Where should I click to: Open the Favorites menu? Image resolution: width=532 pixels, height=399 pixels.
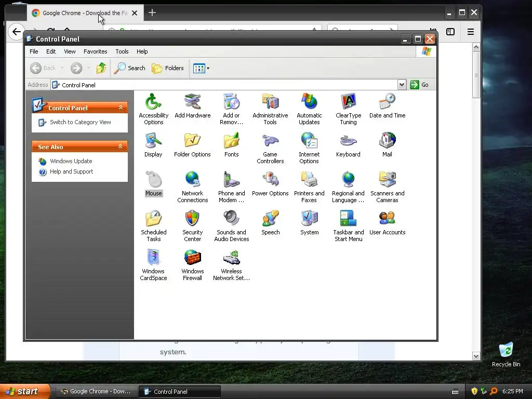96,51
